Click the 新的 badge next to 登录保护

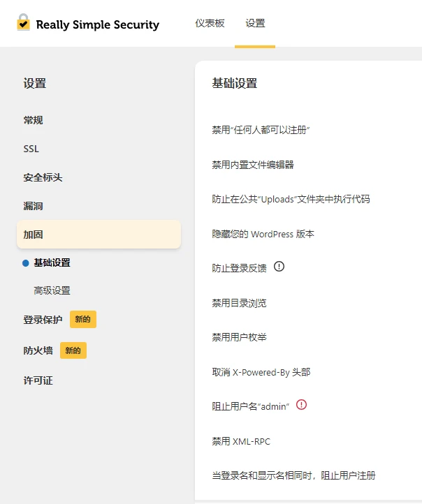coord(83,319)
